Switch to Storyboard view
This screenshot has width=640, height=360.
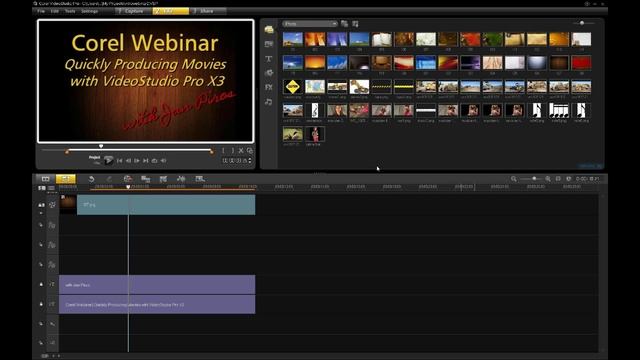point(45,179)
